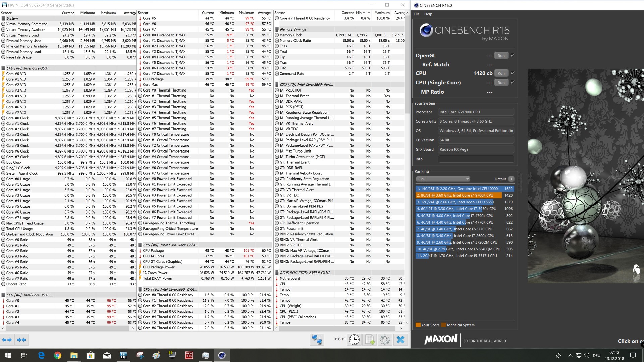
Task: Run the OpenGL benchmark
Action: 501,56
